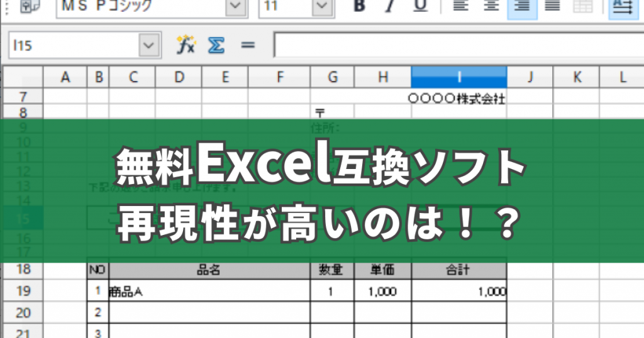Click NO cell 2 in row 20

click(97, 313)
